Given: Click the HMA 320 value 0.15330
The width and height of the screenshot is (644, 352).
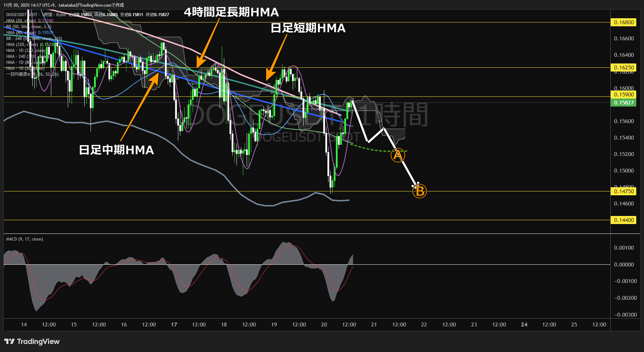Looking at the screenshot, I should 48,45.
